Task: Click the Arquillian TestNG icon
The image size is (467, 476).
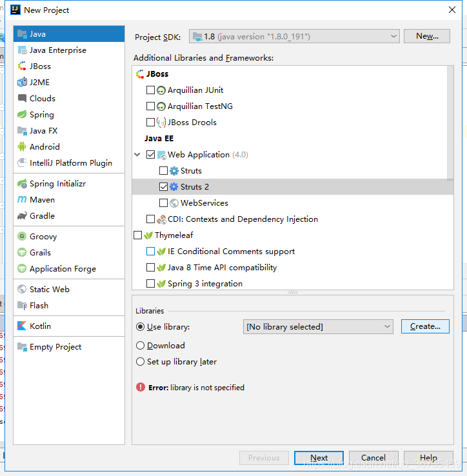Action: pyautogui.click(x=161, y=106)
